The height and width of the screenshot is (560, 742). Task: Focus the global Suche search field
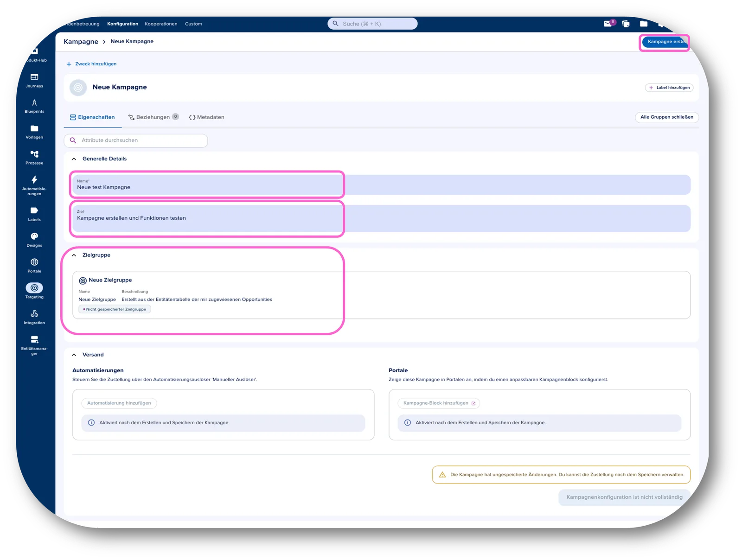[x=372, y=24]
